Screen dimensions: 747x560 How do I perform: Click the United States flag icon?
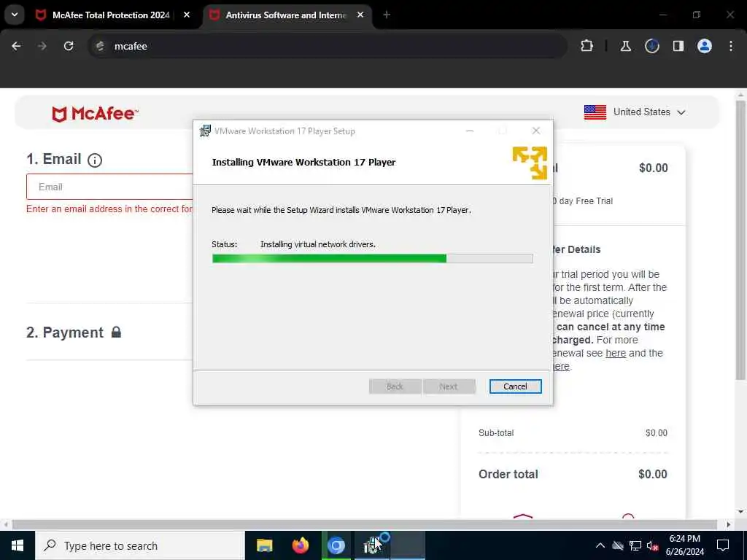pyautogui.click(x=595, y=112)
